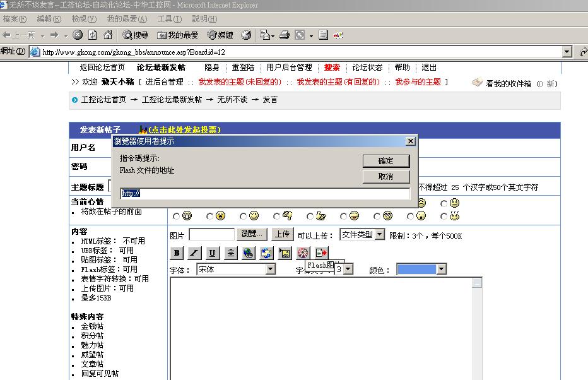Click the 瀏覽... browse button
Image resolution: width=588 pixels, height=380 pixels.
point(252,234)
